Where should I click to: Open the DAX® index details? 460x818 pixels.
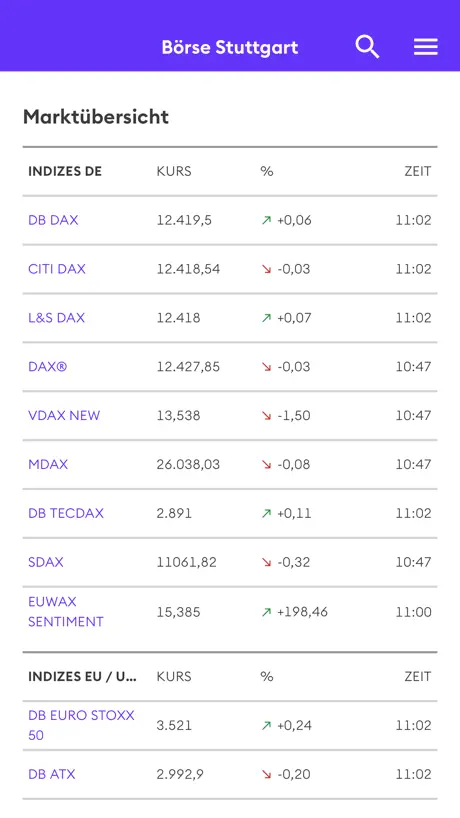[x=47, y=367]
